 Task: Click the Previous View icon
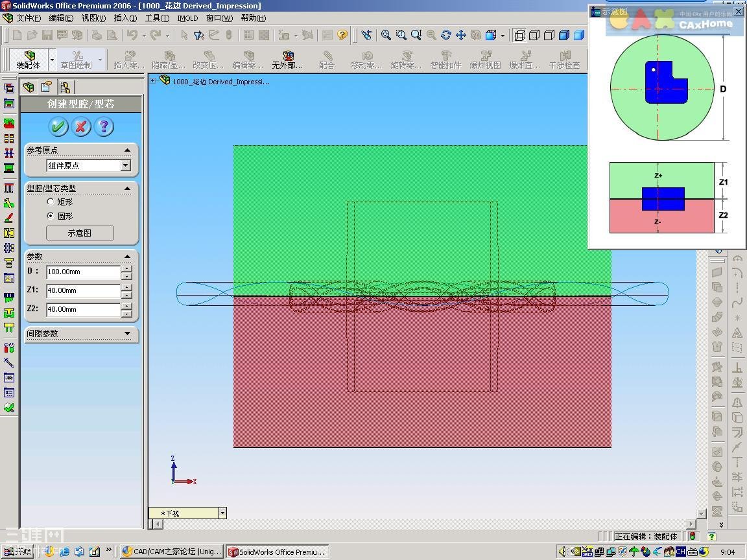click(x=366, y=35)
